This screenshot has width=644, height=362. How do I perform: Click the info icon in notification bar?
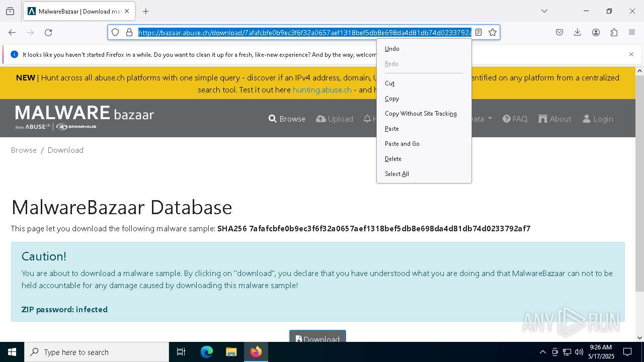[x=14, y=54]
